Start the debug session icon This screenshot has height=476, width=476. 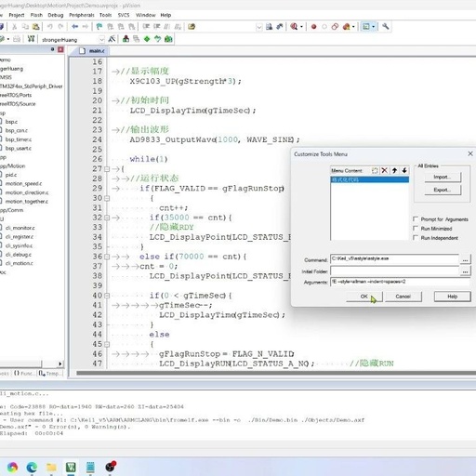click(x=294, y=27)
